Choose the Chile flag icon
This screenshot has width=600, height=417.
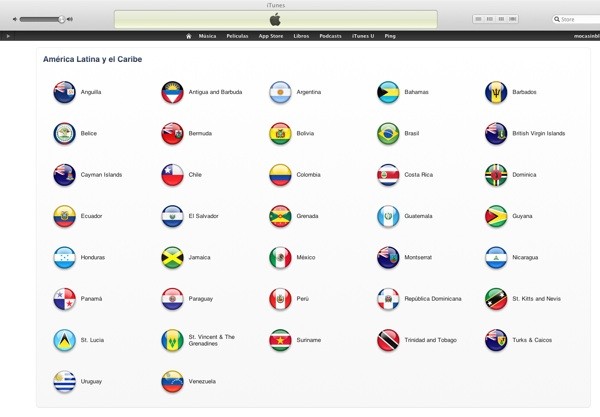[x=172, y=175]
